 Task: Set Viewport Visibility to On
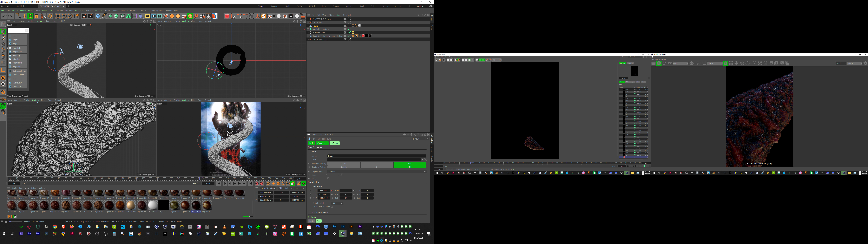pos(377,163)
